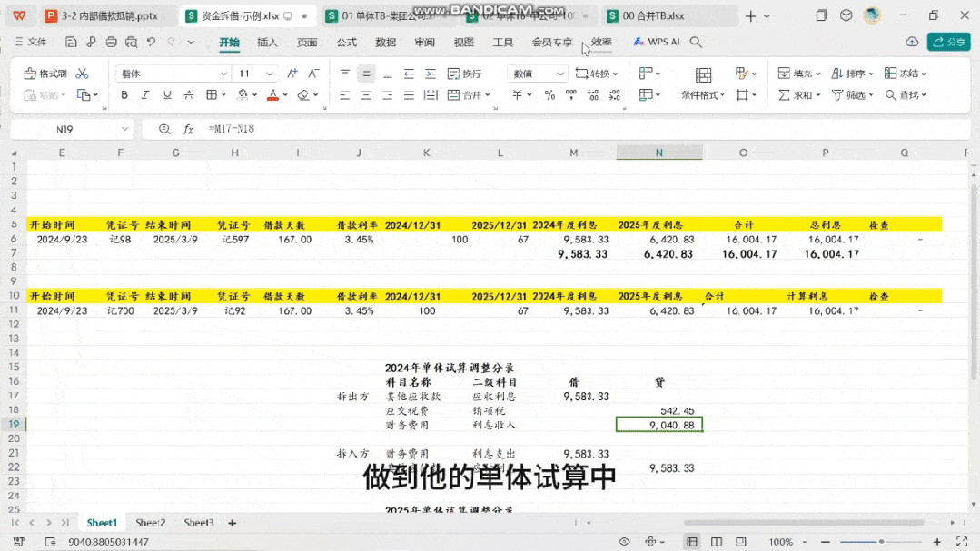Switch to Sheet3 tab
980x551 pixels.
[199, 522]
